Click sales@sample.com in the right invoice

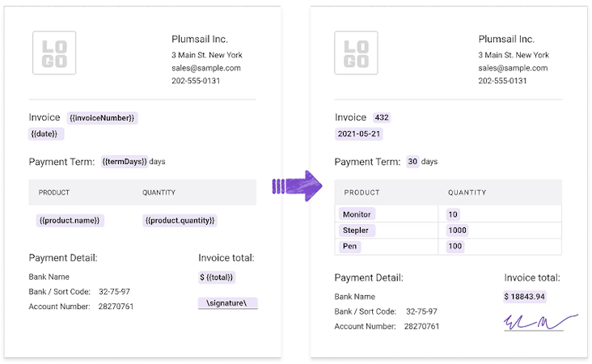pyautogui.click(x=513, y=68)
